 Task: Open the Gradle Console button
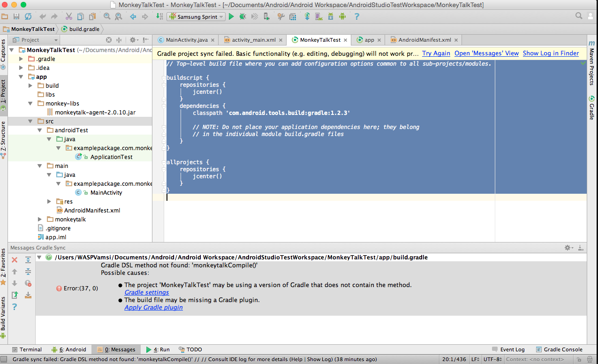tap(559, 349)
